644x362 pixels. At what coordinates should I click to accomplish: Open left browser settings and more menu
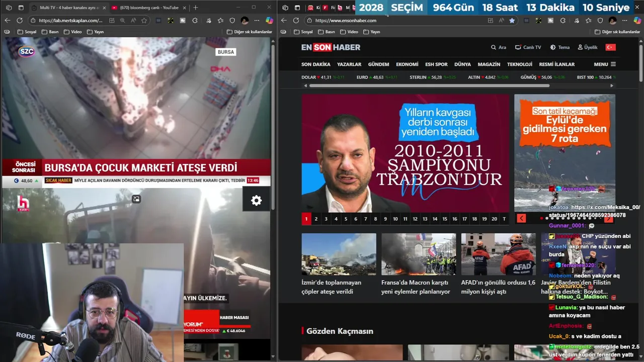pyautogui.click(x=257, y=20)
